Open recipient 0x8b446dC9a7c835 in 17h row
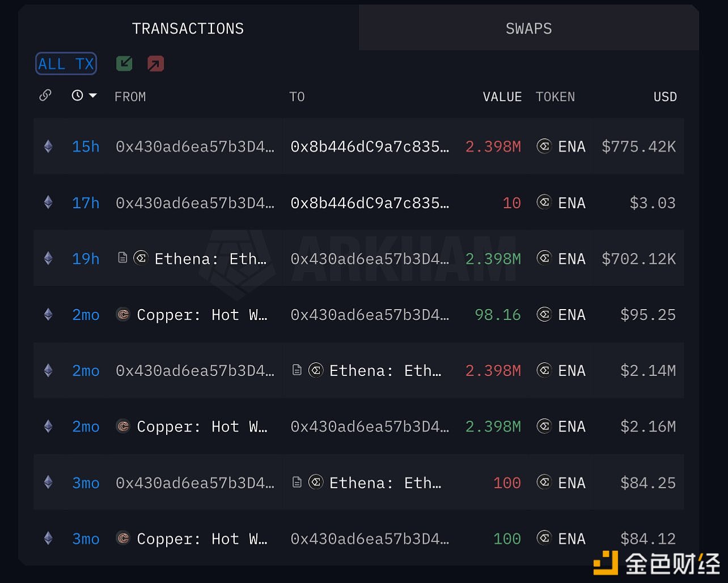 [370, 202]
